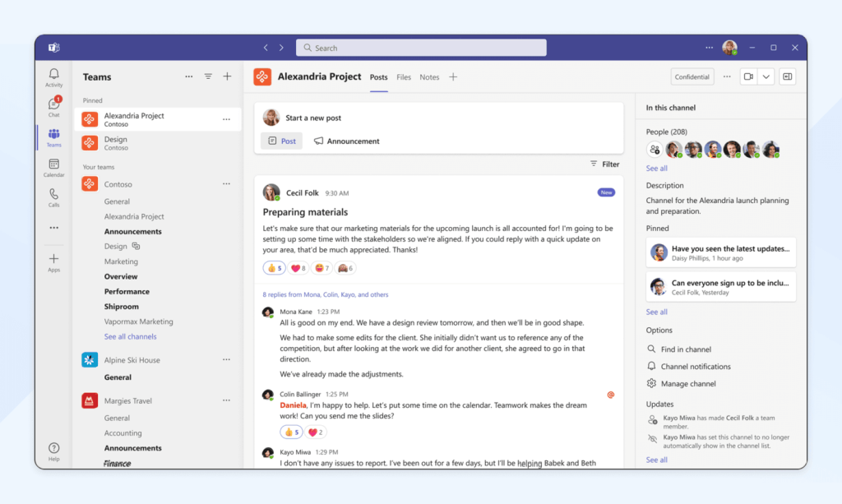The height and width of the screenshot is (504, 842).
Task: Select the Teams sidebar icon
Action: point(53,137)
